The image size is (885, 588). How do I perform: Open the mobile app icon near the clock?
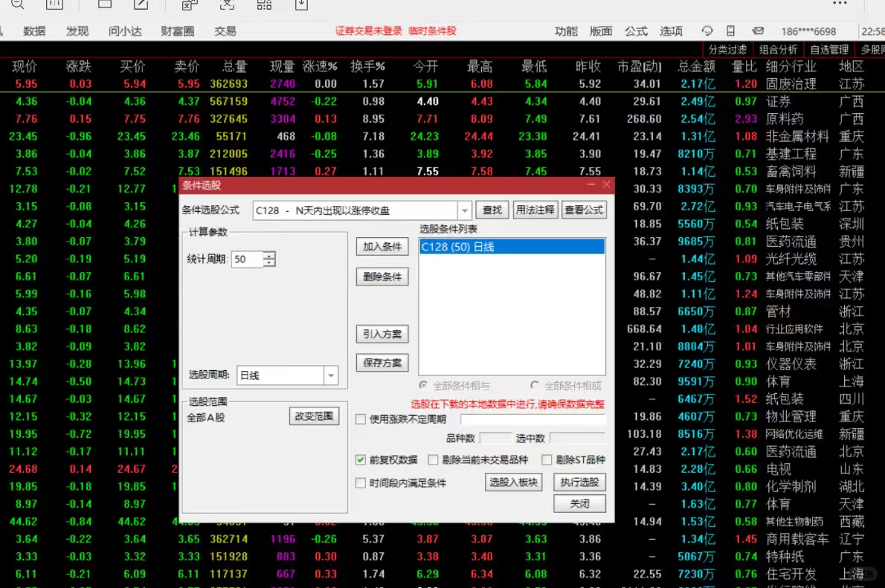[731, 31]
